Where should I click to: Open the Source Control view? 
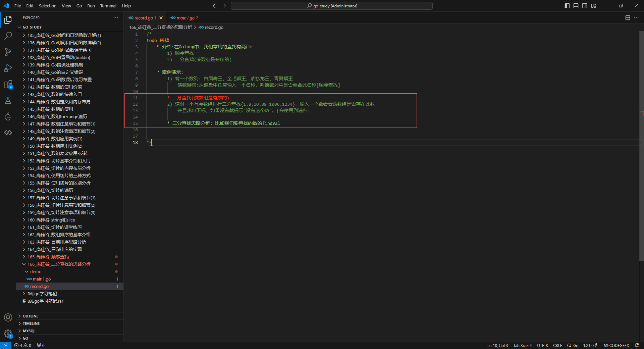coord(8,52)
